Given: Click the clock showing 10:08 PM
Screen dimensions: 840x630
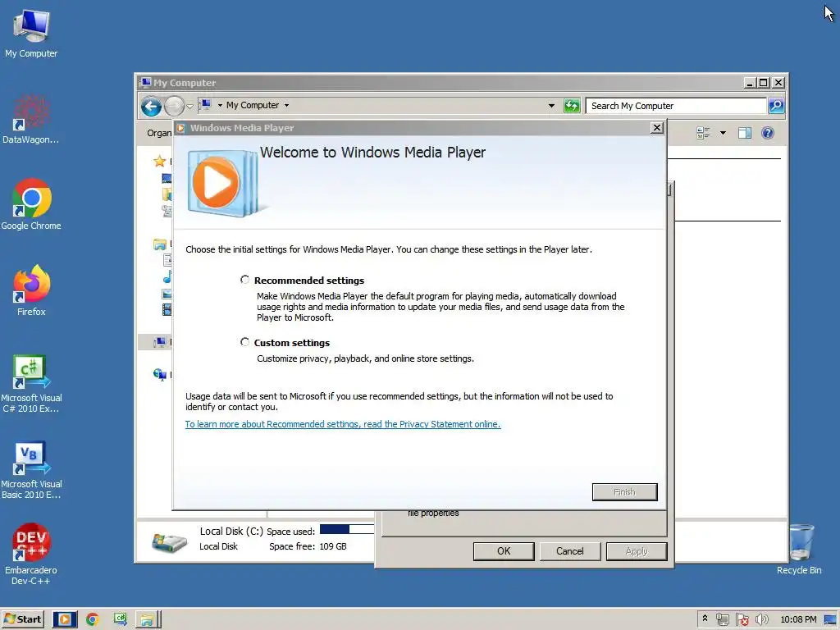Looking at the screenshot, I should [x=798, y=619].
